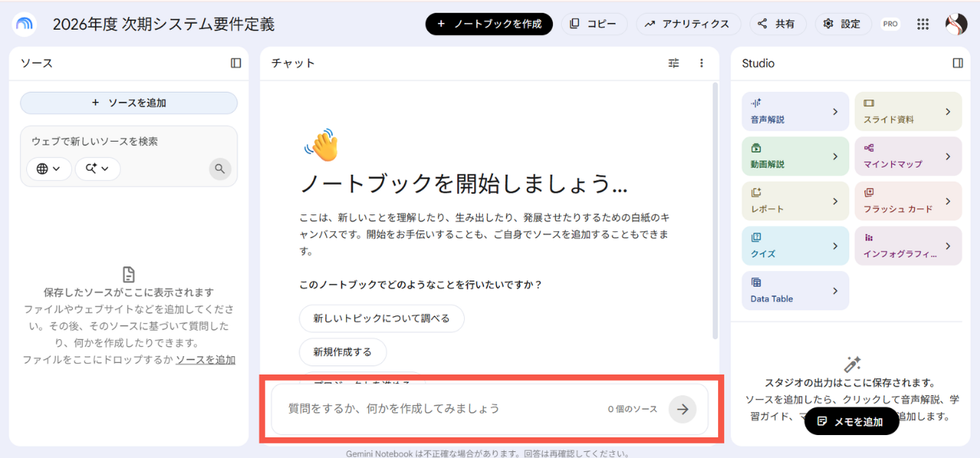Expand the フラッシュ カード chevron arrow
The height and width of the screenshot is (458, 980).
click(948, 201)
